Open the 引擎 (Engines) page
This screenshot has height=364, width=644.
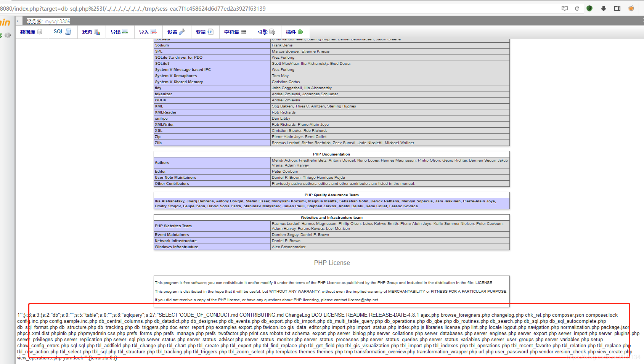tap(266, 32)
